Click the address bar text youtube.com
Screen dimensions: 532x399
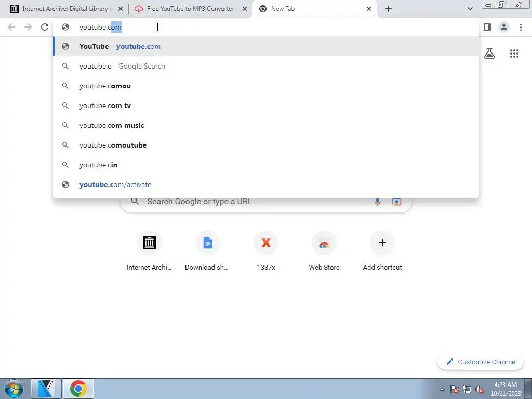point(100,27)
